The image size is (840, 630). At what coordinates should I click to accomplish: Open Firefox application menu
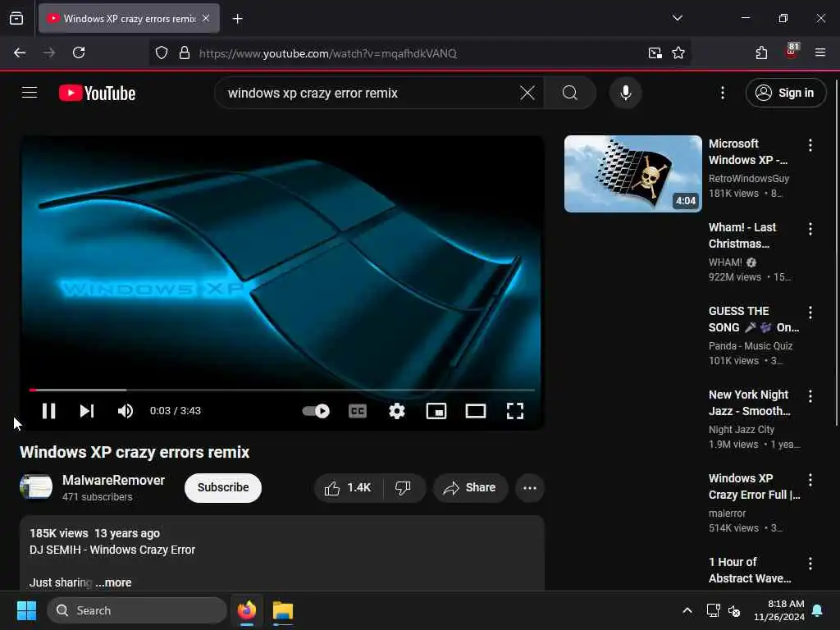point(820,52)
